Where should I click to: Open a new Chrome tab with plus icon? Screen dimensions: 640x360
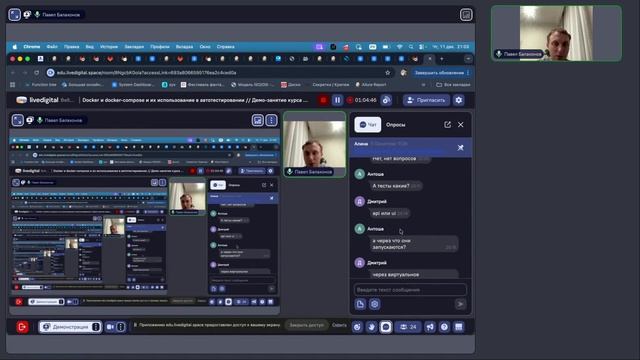(442, 59)
